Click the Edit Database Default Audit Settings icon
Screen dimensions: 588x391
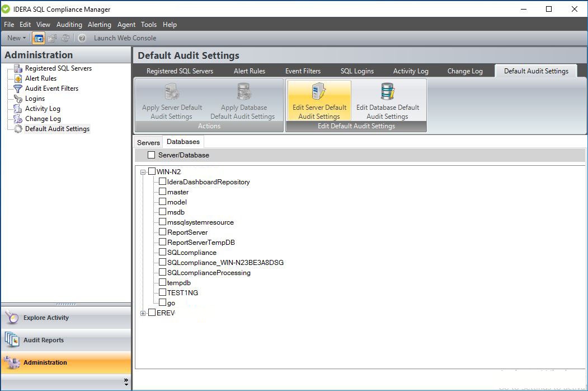click(387, 91)
